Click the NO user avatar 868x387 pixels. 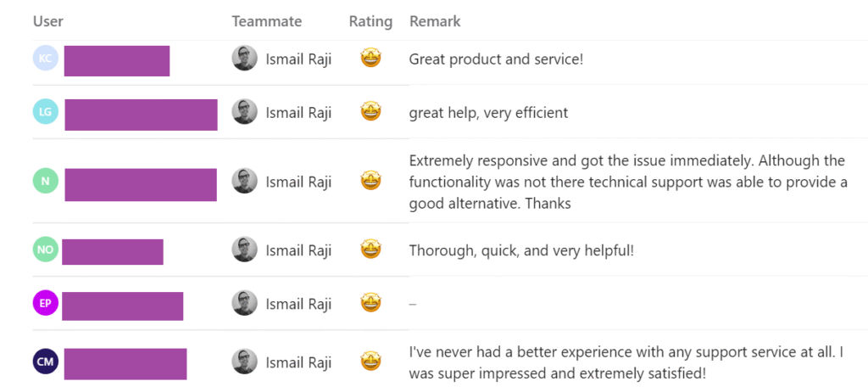point(46,250)
